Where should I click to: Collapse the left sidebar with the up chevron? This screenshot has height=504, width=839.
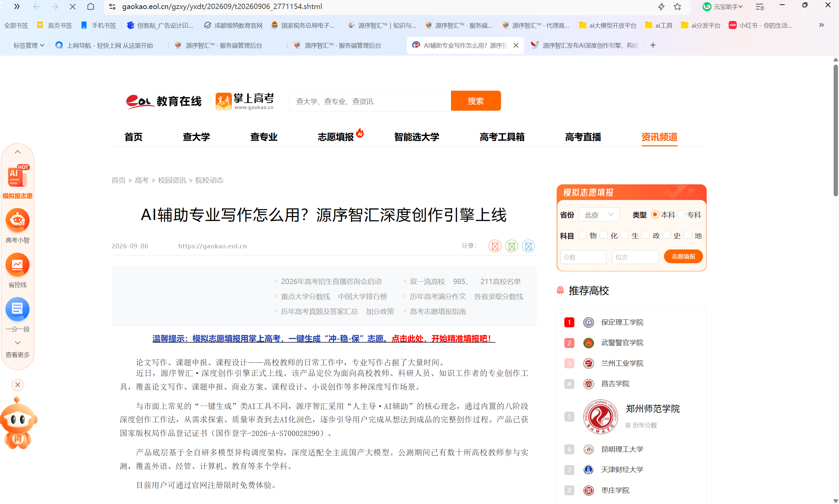tap(18, 152)
